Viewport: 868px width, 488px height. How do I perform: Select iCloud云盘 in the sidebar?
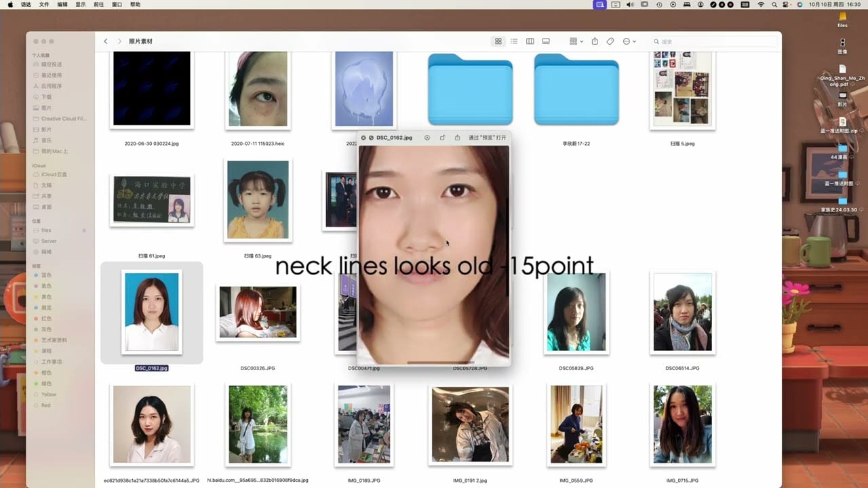[54, 174]
